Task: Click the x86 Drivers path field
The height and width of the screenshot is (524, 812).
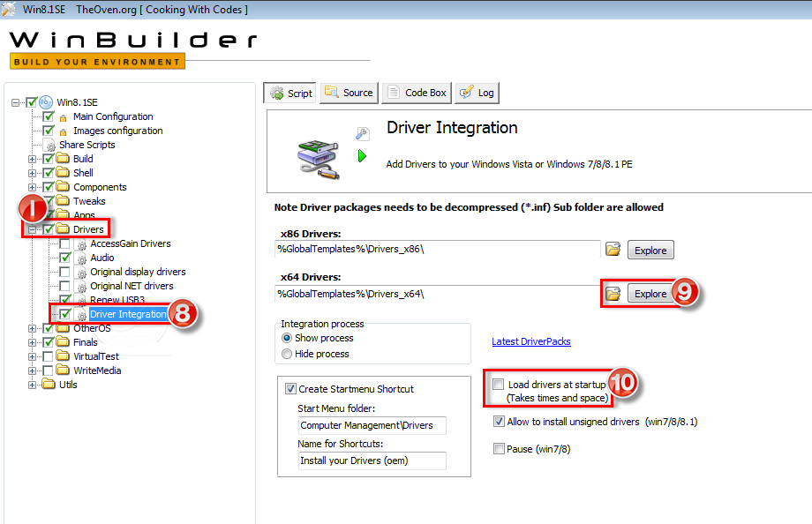Action: point(438,249)
